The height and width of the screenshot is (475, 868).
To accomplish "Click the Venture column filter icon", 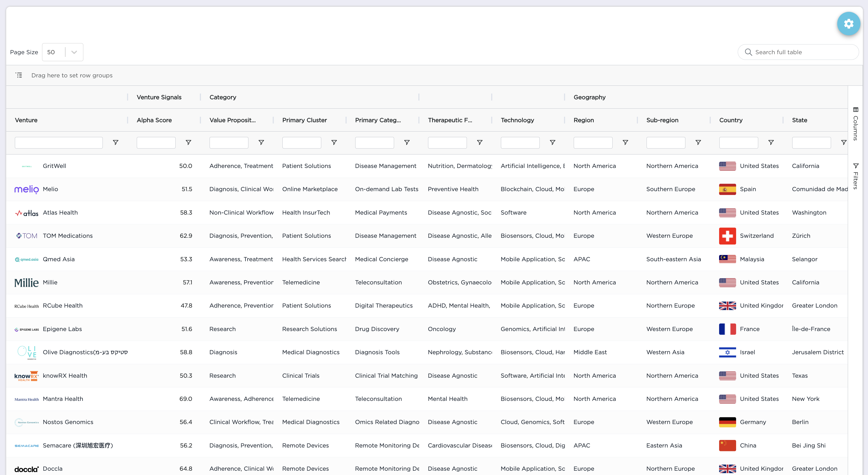I will point(115,143).
